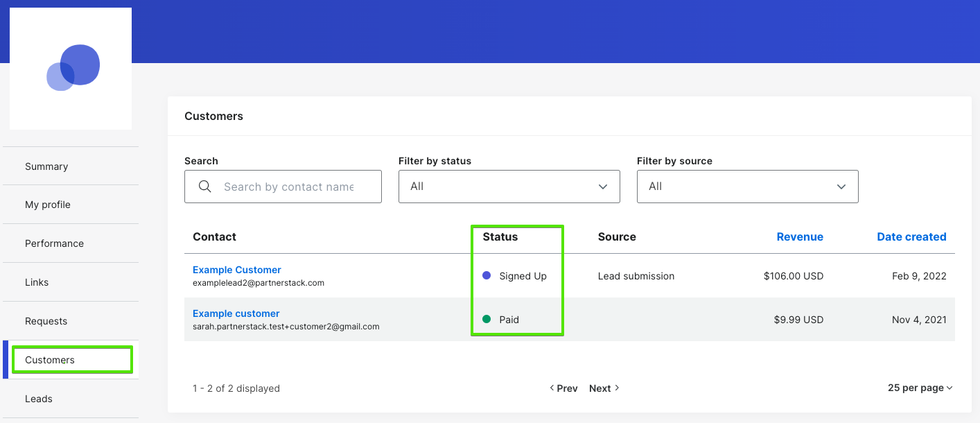This screenshot has width=980, height=423.
Task: Click the Feb 9, 2022 date
Action: tap(919, 276)
